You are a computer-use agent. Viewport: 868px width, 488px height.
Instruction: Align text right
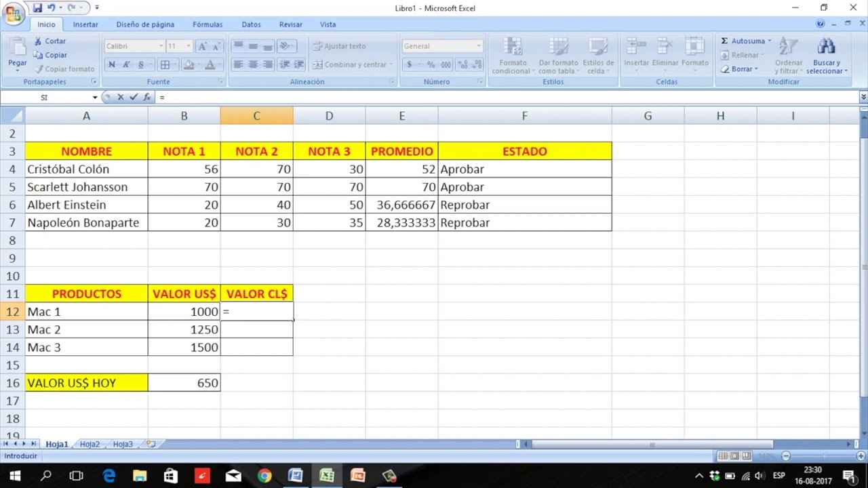pos(267,64)
